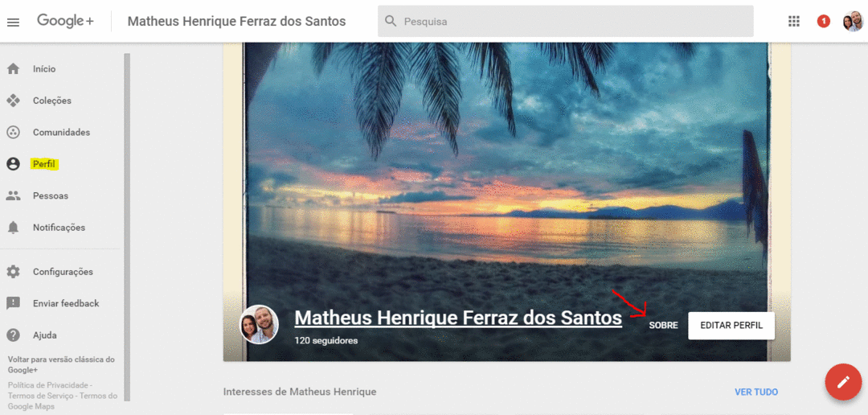This screenshot has height=415, width=868.
Task: Open the hamburger main menu
Action: point(13,22)
